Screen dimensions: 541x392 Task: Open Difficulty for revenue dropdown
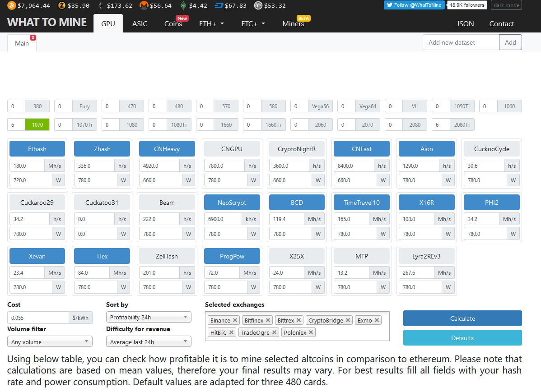click(x=149, y=341)
